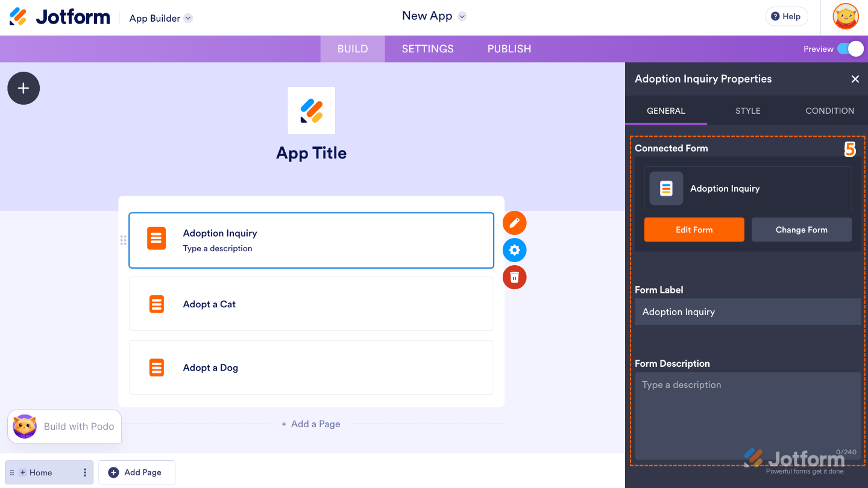
Task: Open the add element panel with the plus icon
Action: pos(23,88)
